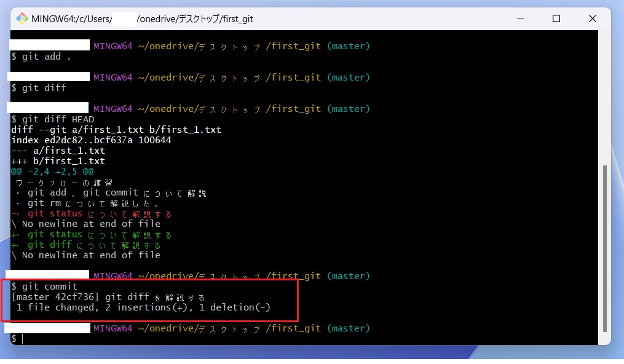Close the Git Bash terminal window
Image resolution: width=624 pixels, height=364 pixels.
pos(593,18)
